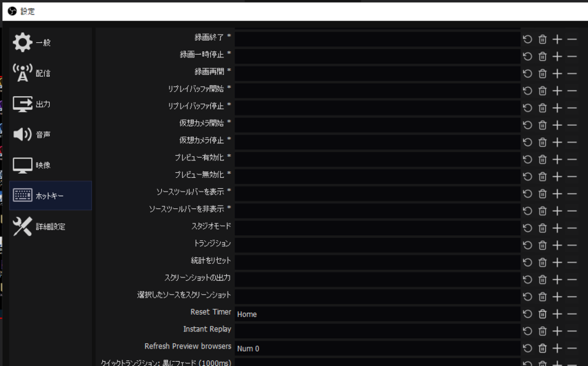
Task: Clear the 録画再開 hotkey with trash icon
Action: [x=542, y=73]
